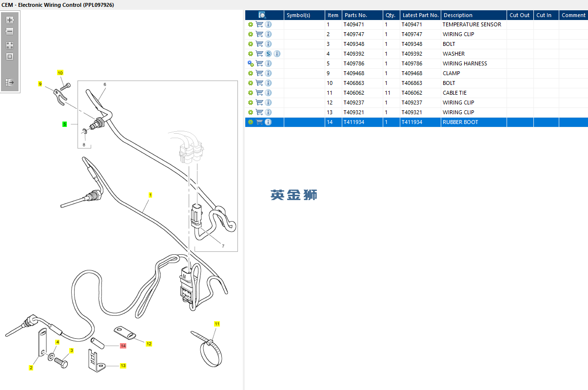Open info icon for RUBBER BOOT row
This screenshot has height=390, width=588.
pos(268,122)
